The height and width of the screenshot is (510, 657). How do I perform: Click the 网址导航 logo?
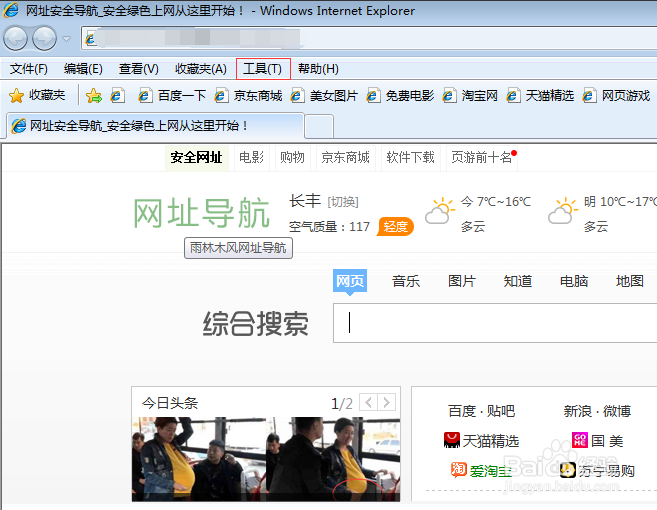[x=201, y=213]
